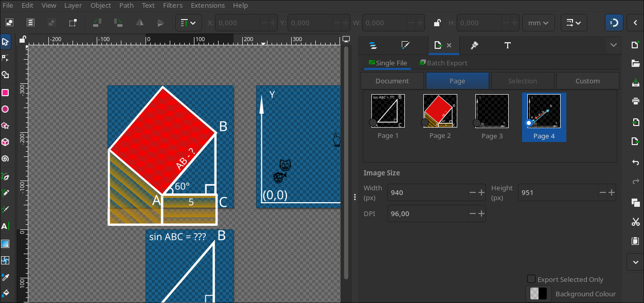Toggle the width/height ratio lock
Viewport: 644px width, 303px height.
pyautogui.click(x=437, y=23)
